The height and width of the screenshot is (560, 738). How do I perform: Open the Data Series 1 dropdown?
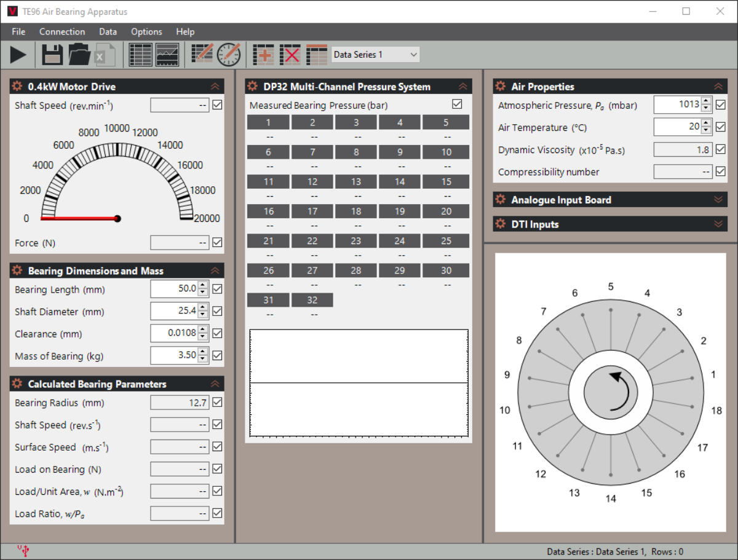click(376, 55)
